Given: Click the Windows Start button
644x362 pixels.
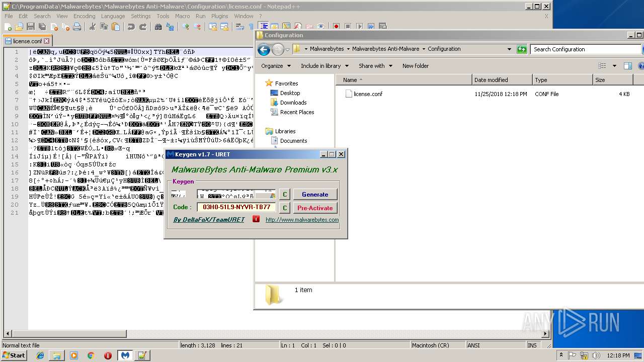Looking at the screenshot, I should (x=14, y=355).
